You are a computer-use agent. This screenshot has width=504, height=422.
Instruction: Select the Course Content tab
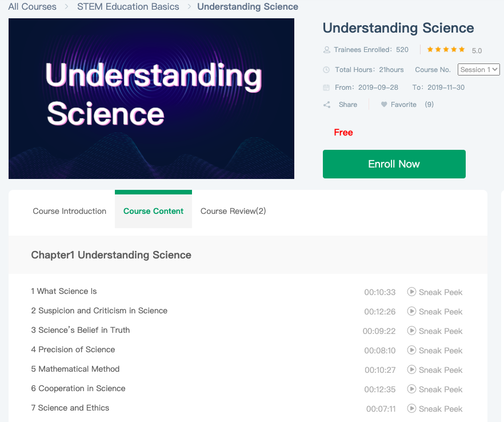pyautogui.click(x=153, y=211)
